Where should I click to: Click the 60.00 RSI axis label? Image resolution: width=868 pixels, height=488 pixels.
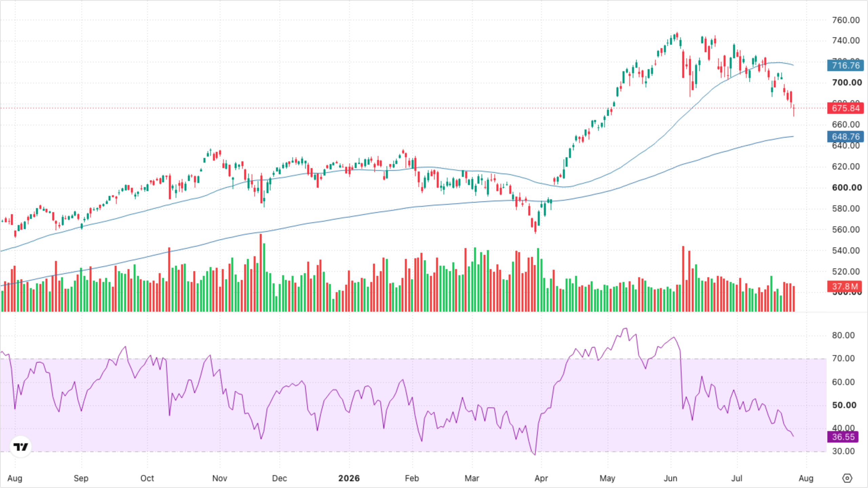843,382
